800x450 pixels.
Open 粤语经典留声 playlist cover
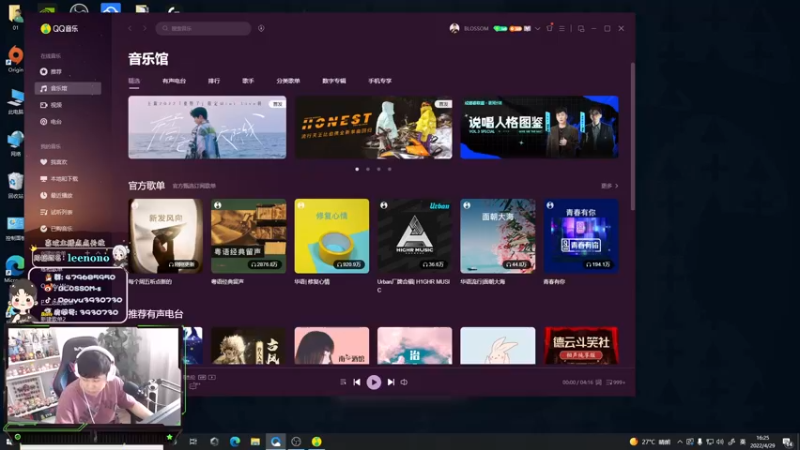pos(248,236)
